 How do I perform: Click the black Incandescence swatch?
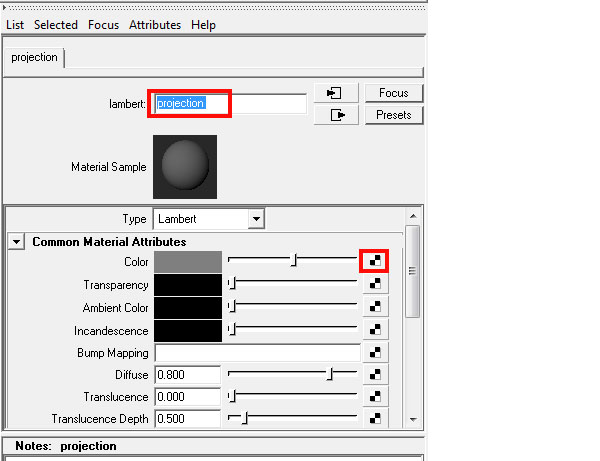(x=188, y=331)
